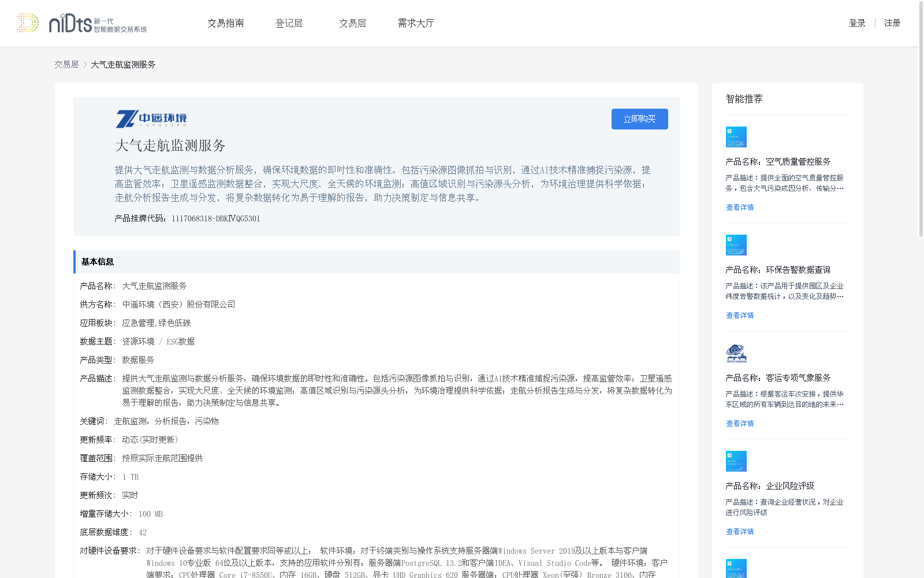Click the page vertical scrollbar
The image size is (924, 578).
coord(921,119)
